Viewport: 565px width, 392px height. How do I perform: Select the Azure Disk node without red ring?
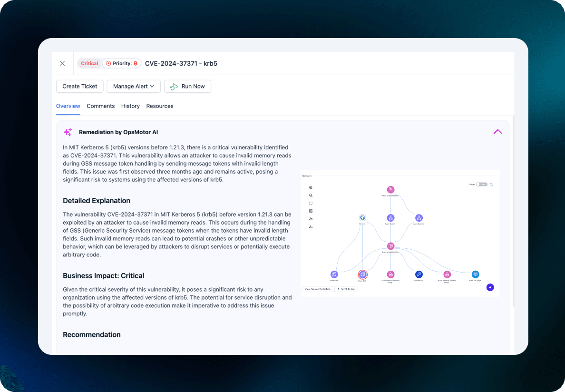[x=334, y=274]
